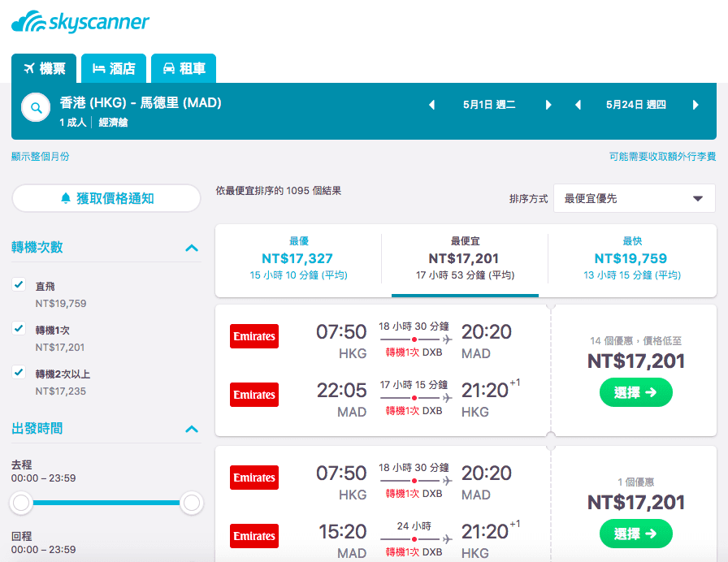The width and height of the screenshot is (728, 562).
Task: Click the 去程 slider right handle
Action: 192,503
